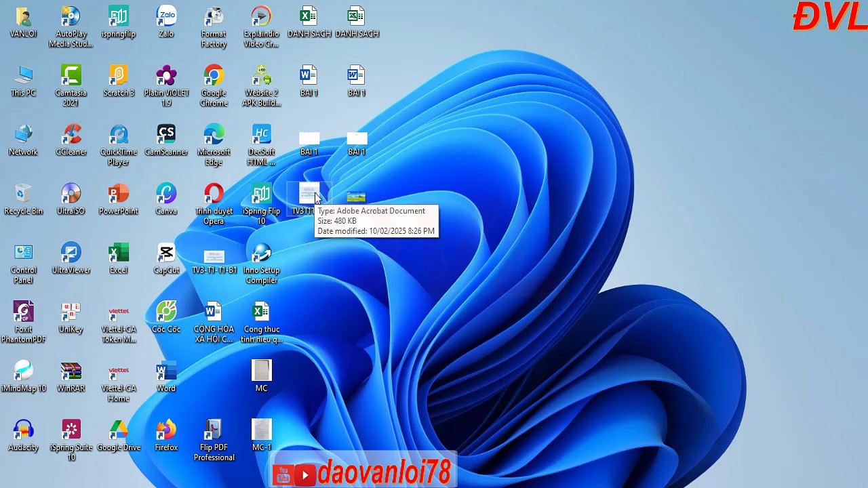Viewport: 868px width, 488px height.
Task: Launch Trình duyệt Opera icon
Action: click(x=214, y=194)
